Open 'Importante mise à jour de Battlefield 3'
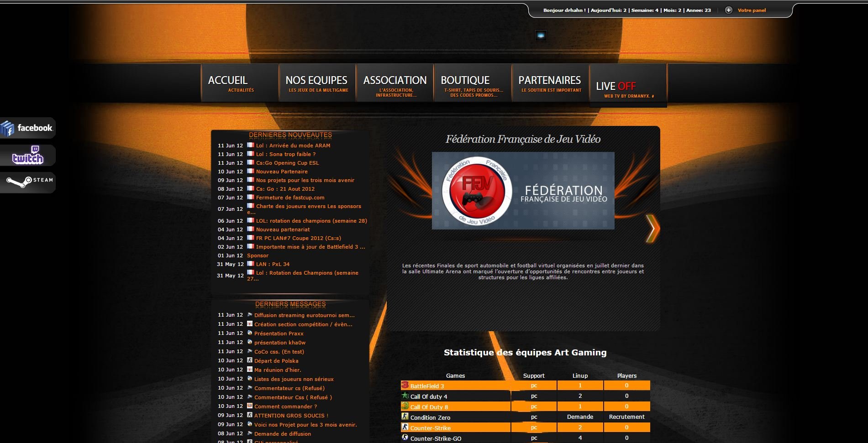This screenshot has height=443, width=868. click(310, 247)
